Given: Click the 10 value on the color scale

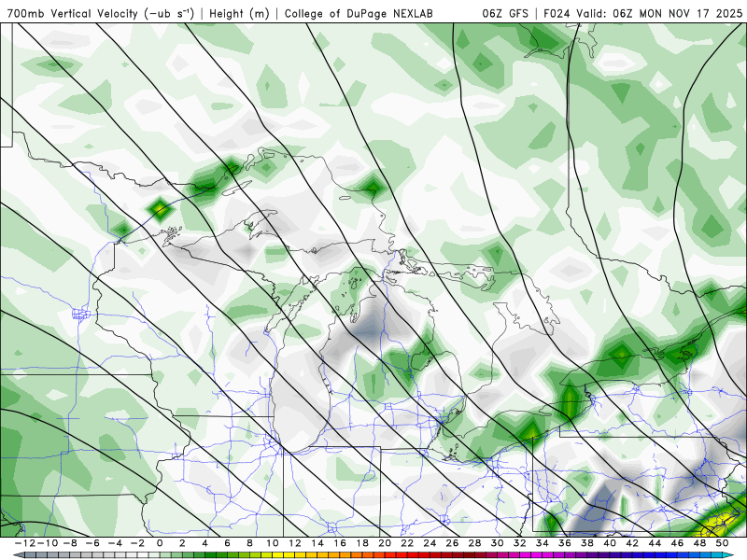Looking at the screenshot, I should [x=272, y=543].
